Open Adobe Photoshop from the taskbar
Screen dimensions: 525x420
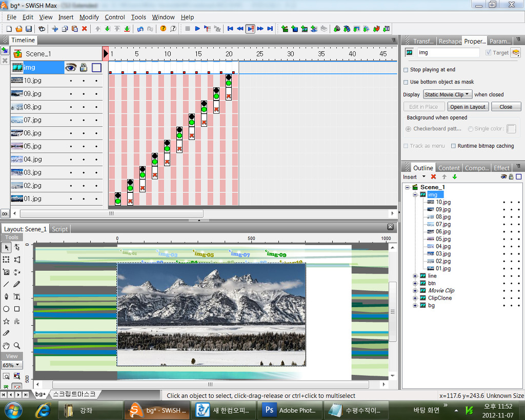pos(290,410)
